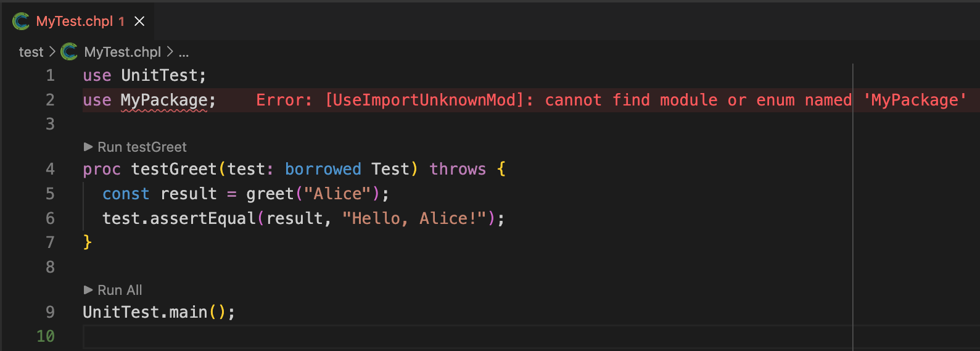Screen dimensions: 980x351
Task: Click line number 10 in the gutter
Action: point(46,336)
